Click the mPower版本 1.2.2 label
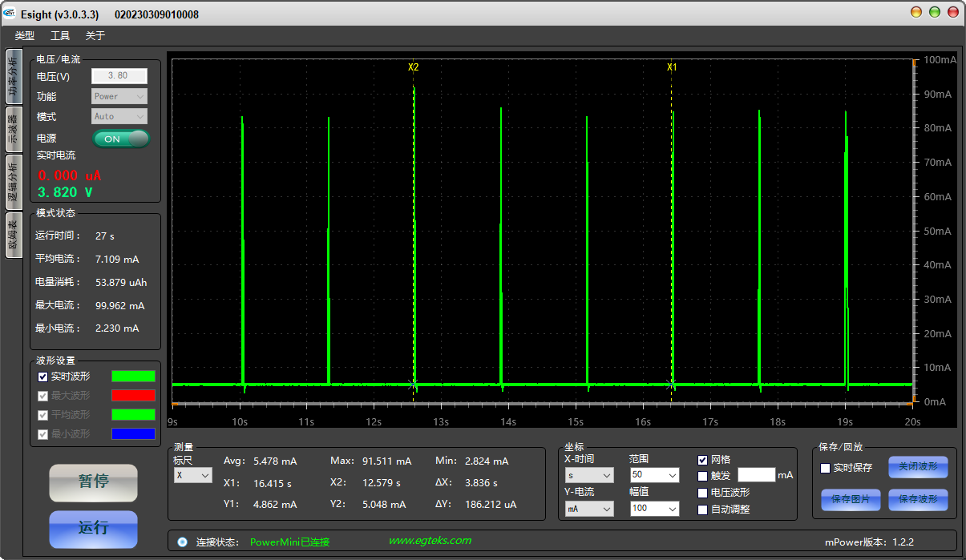The height and width of the screenshot is (560, 966). [870, 542]
